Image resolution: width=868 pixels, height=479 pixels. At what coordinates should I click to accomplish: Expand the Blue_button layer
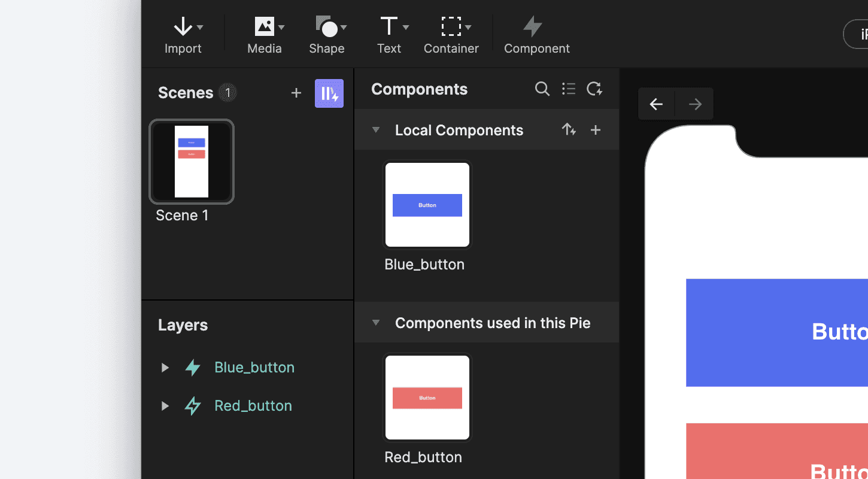tap(165, 368)
